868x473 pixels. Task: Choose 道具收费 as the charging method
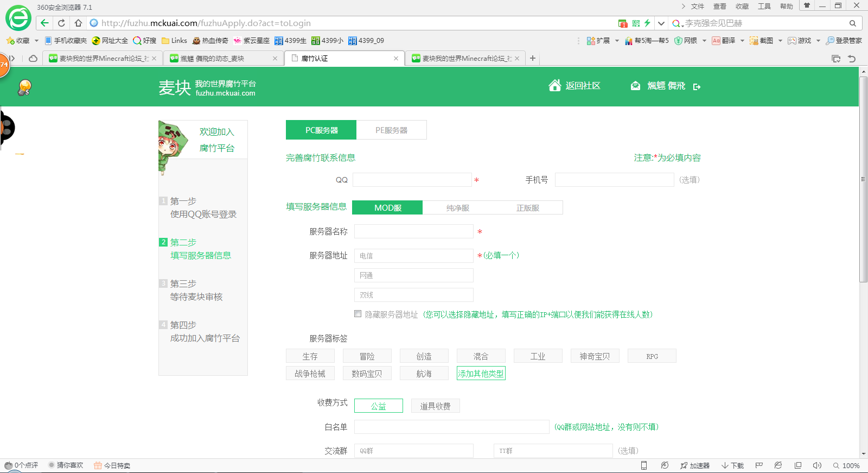tap(436, 406)
